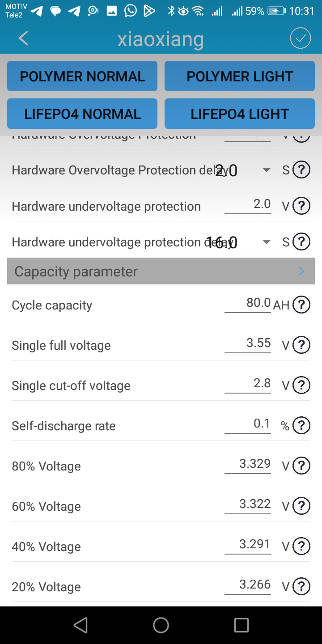Tap the checkmark confirm icon

tap(300, 38)
